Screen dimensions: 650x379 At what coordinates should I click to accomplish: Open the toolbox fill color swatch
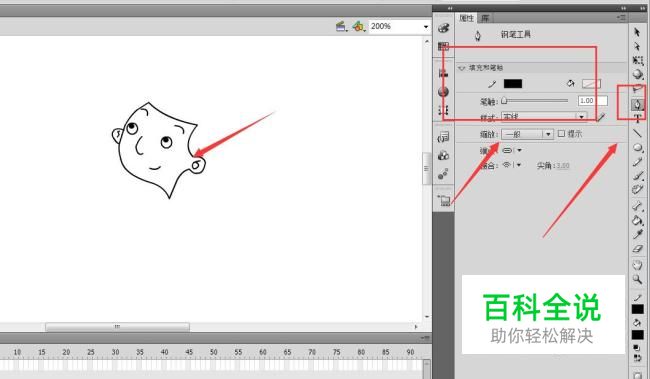pos(637,335)
